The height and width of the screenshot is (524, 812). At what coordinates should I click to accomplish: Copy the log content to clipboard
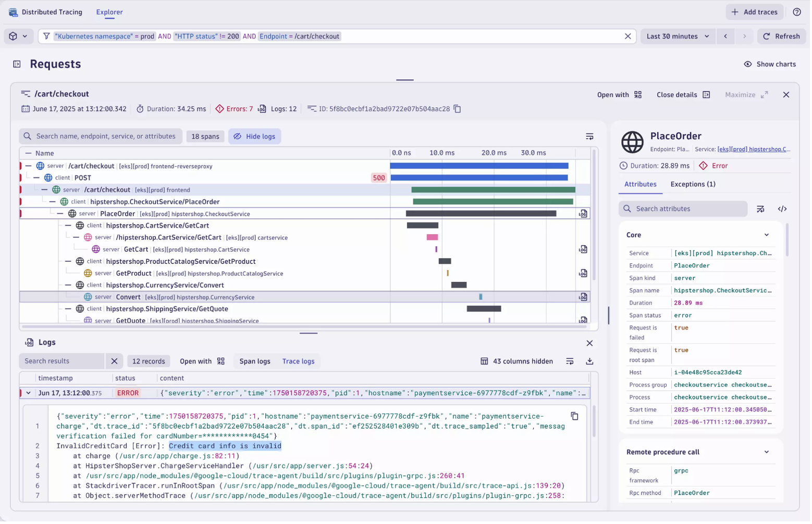tap(576, 417)
